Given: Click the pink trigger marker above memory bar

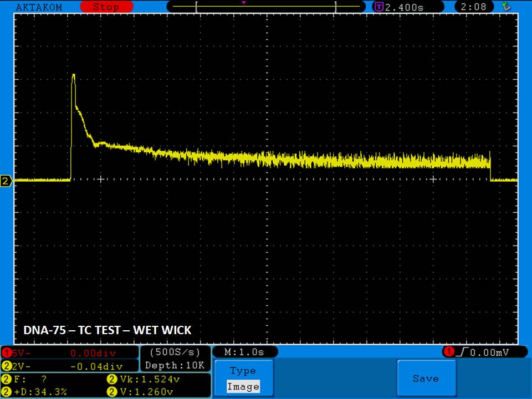Looking at the screenshot, I should [243, 2].
